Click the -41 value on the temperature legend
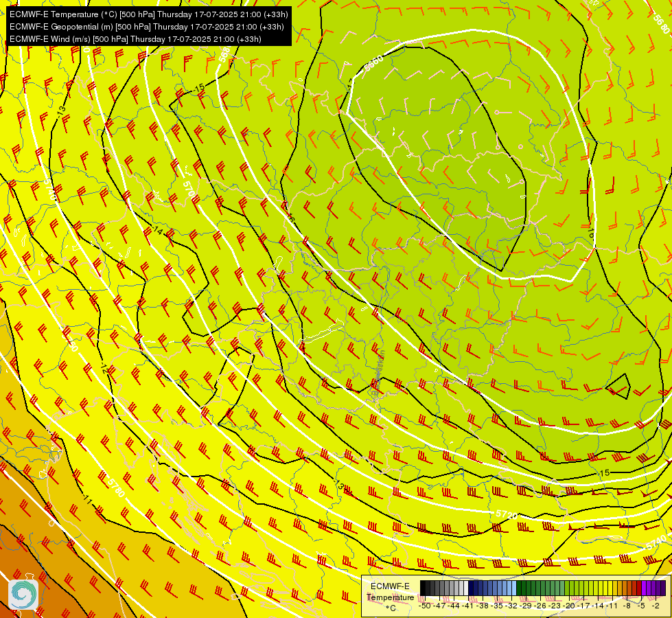 (467, 606)
